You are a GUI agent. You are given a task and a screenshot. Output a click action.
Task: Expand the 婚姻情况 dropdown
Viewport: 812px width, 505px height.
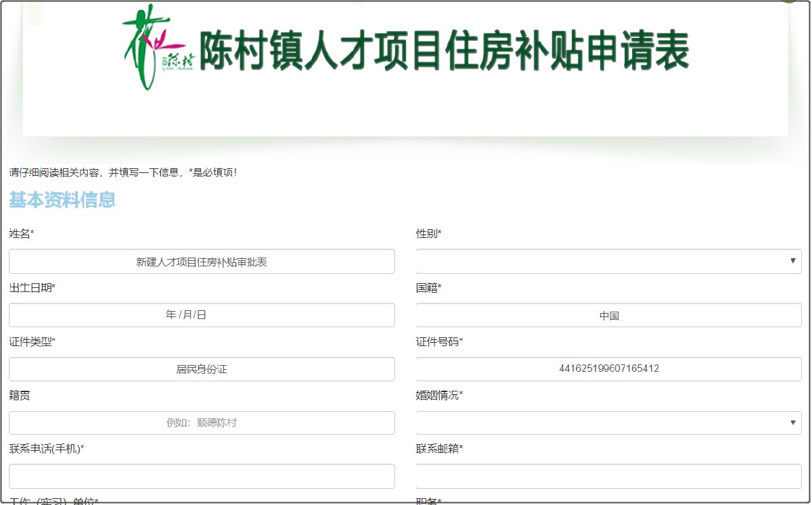pos(608,423)
